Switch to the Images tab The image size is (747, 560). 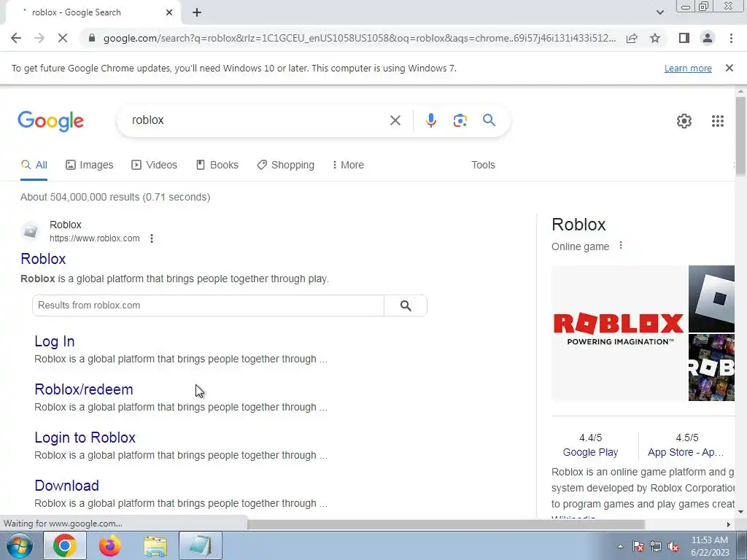pyautogui.click(x=90, y=166)
